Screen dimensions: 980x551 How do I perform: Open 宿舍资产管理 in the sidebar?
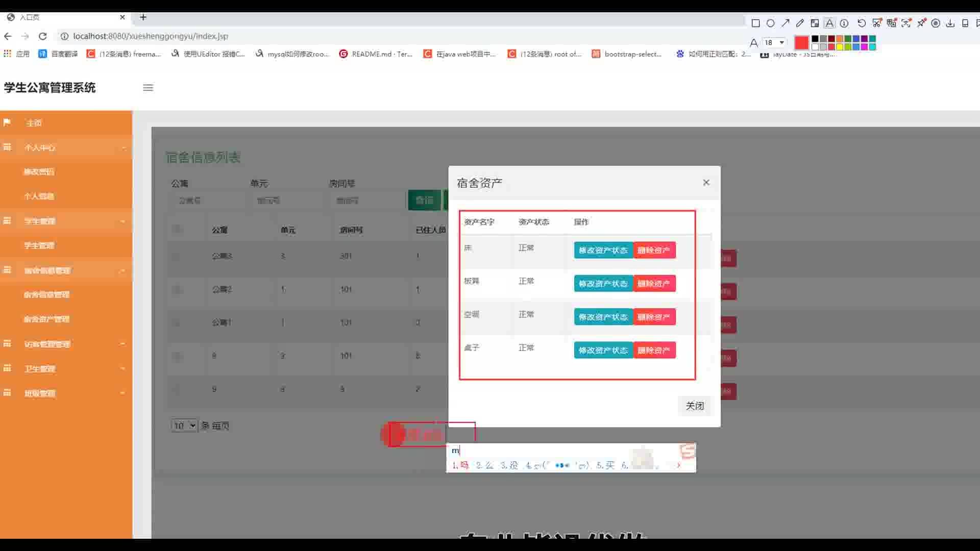(46, 319)
